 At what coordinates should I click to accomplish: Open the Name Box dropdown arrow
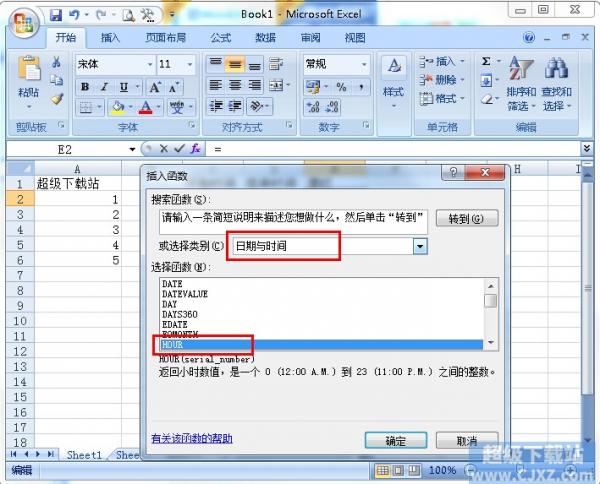(132, 149)
